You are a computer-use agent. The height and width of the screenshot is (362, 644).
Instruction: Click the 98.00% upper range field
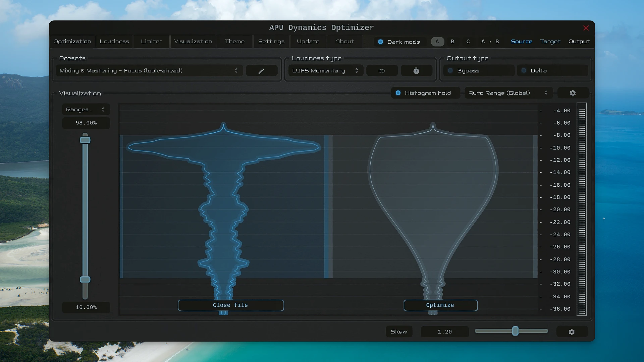click(86, 123)
